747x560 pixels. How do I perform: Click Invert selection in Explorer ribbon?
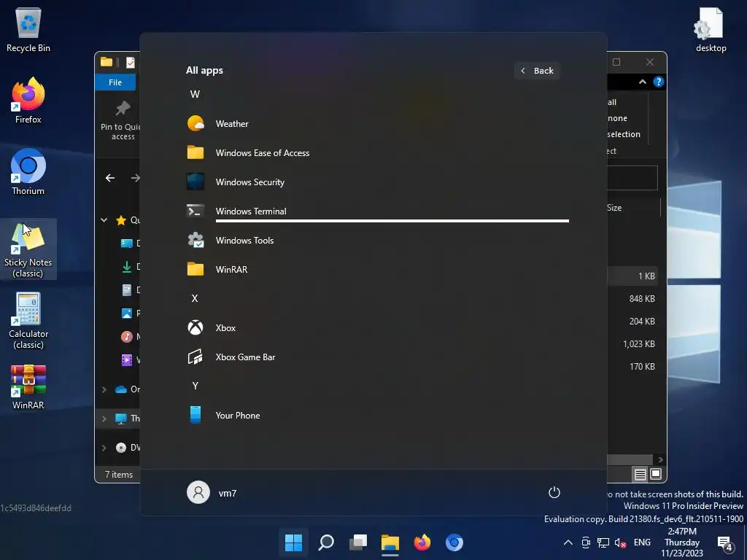point(624,134)
